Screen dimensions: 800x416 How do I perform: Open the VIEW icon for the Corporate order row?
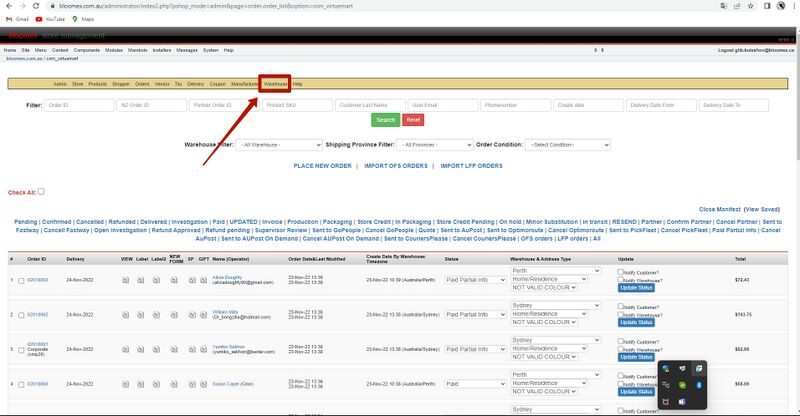[x=126, y=349]
